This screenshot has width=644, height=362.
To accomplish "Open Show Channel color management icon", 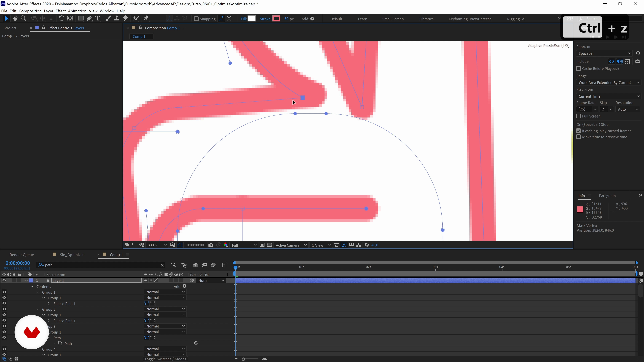I will click(226, 245).
